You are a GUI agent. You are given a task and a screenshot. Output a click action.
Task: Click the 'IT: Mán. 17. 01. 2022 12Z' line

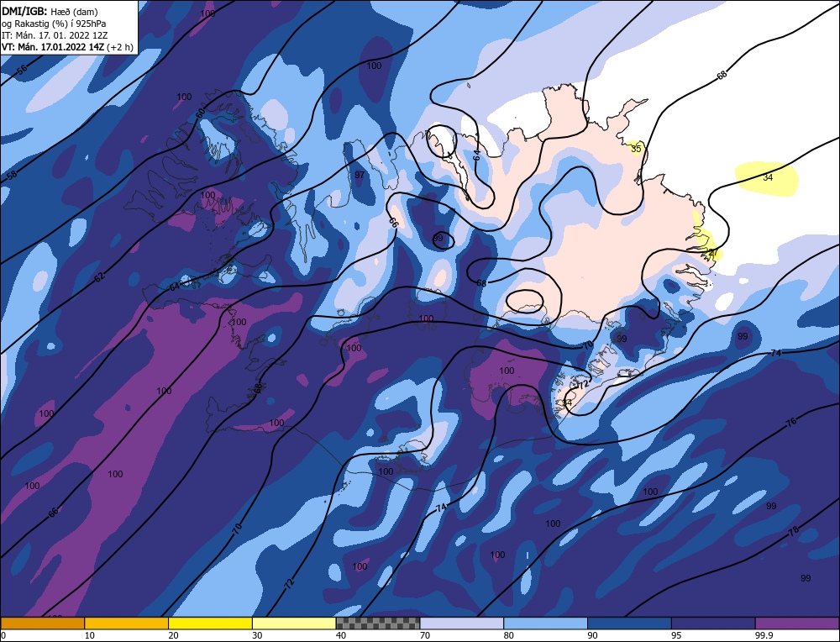tap(55, 35)
